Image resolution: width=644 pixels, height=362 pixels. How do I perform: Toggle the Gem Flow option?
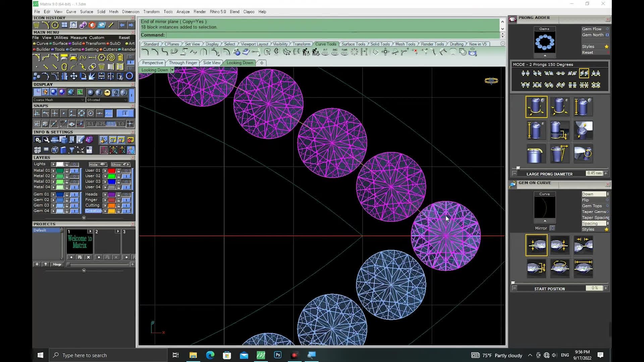point(607,29)
